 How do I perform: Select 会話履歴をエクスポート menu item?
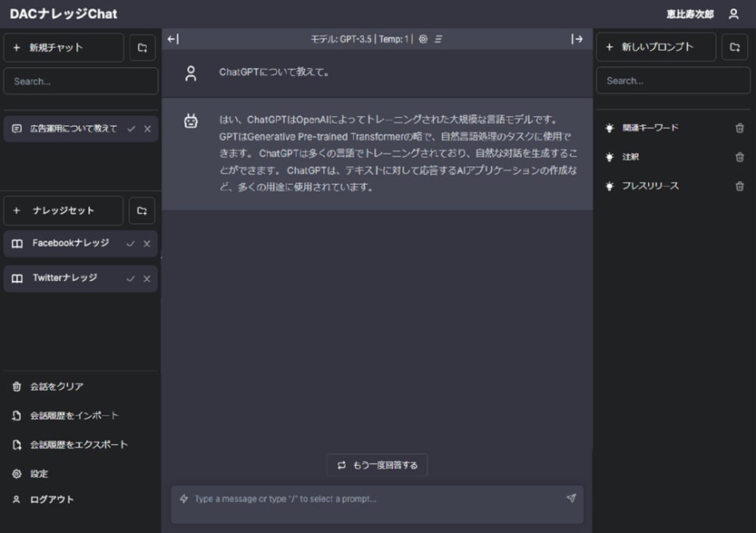click(78, 445)
